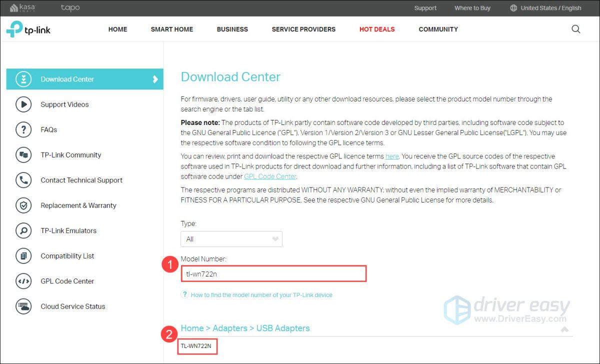Open FAQs in the sidebar
This screenshot has height=364, width=600.
click(49, 129)
